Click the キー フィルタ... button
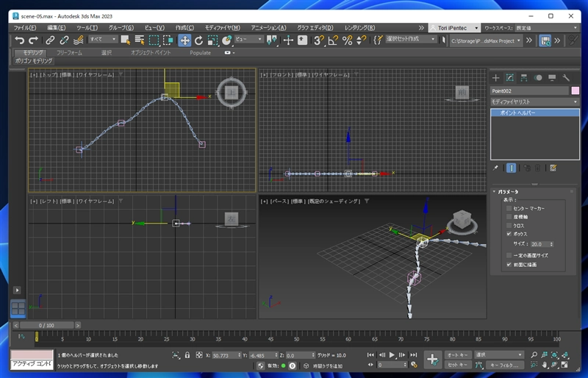Screen dimensions: 588x378 [505, 365]
